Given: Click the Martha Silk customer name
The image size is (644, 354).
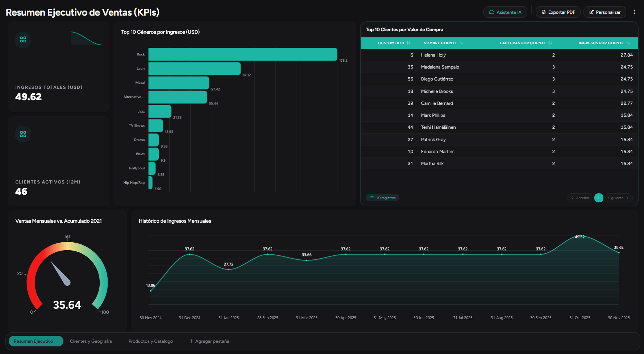Looking at the screenshot, I should (432, 164).
